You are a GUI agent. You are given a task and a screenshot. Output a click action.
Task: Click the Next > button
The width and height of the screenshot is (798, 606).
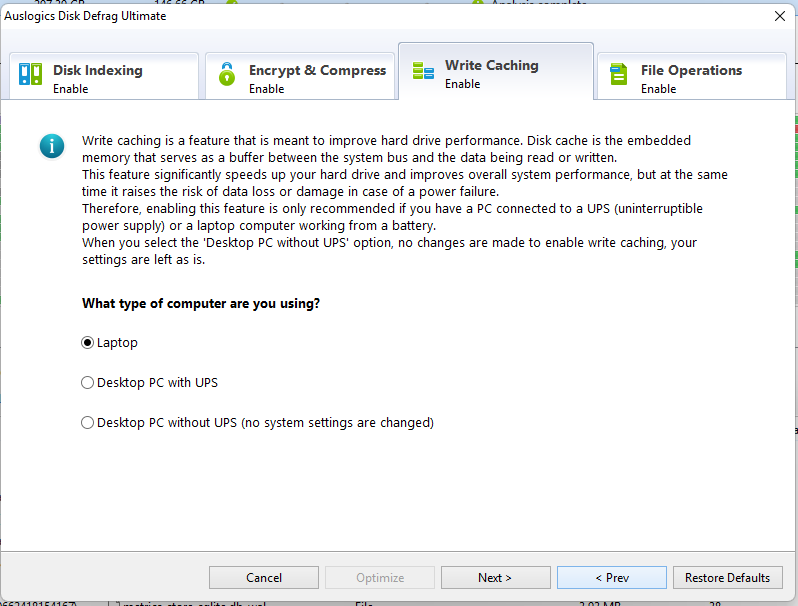pos(495,577)
